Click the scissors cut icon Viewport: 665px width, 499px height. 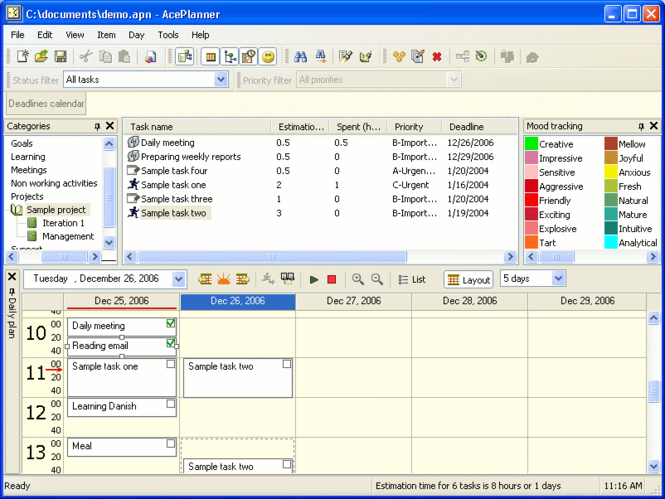click(x=86, y=56)
